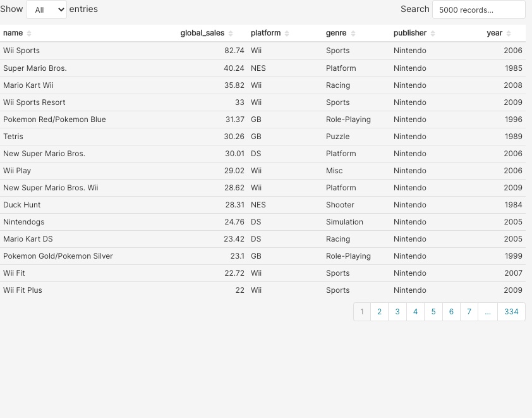This screenshot has height=418, width=532.
Task: Click the sort arrows beside platform column
Action: 287,34
